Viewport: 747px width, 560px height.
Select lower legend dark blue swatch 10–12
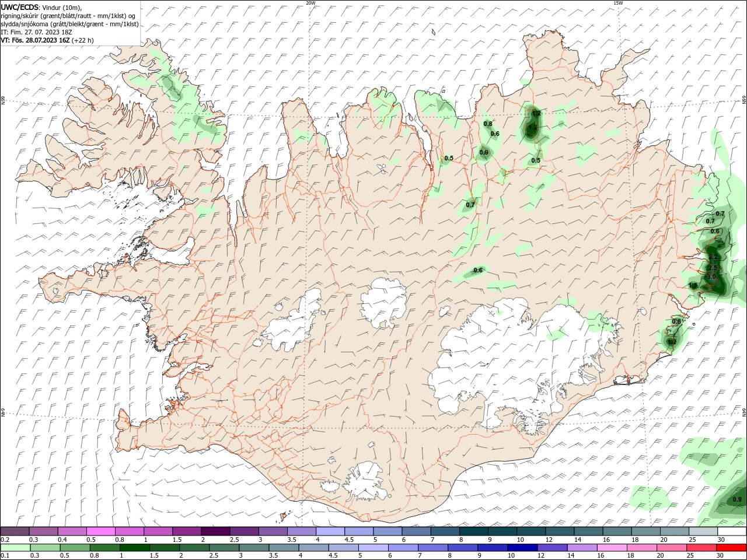[x=523, y=547]
